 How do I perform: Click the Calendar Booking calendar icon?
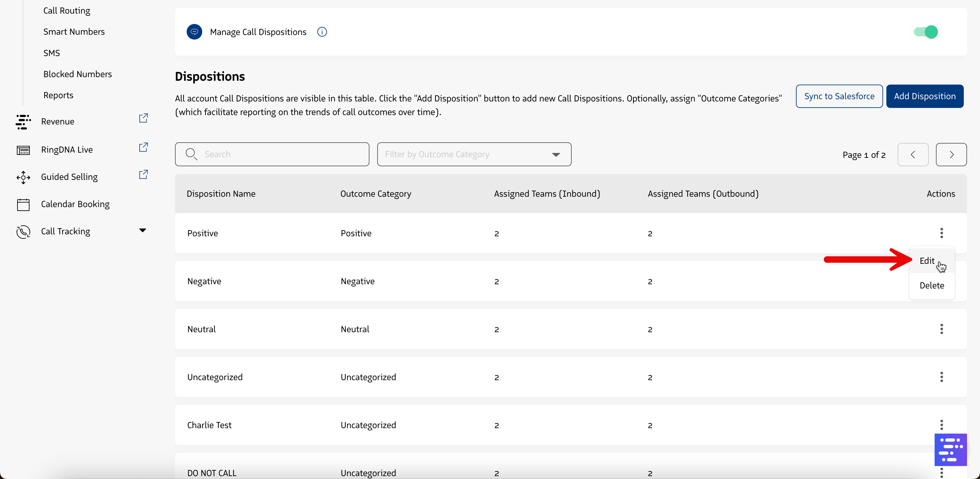coord(23,204)
